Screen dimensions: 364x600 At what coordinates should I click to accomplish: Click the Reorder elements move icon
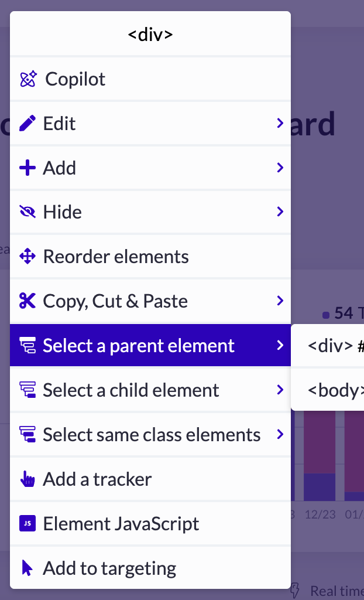pos(28,257)
